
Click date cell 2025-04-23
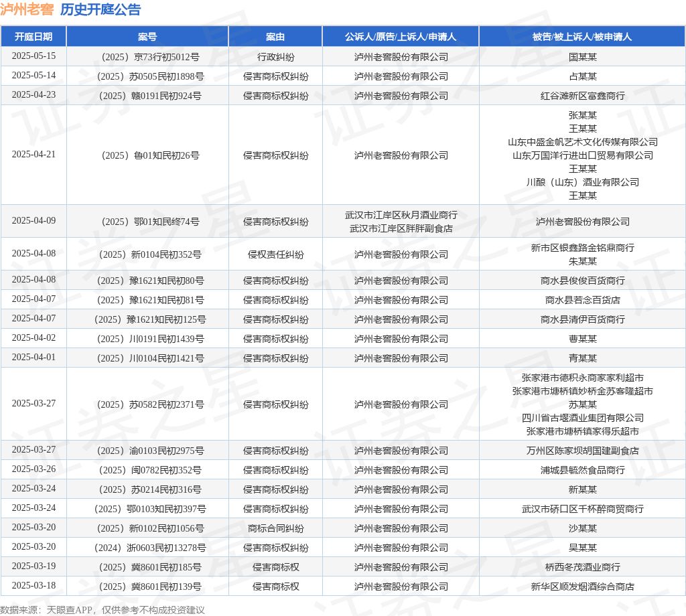click(33, 95)
